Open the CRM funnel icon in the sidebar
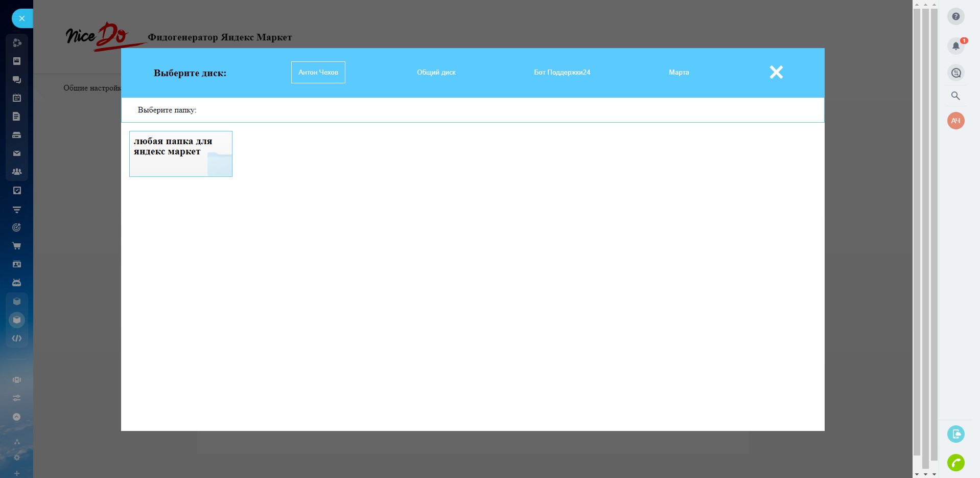Screen dimensions: 980x478 pos(17,209)
